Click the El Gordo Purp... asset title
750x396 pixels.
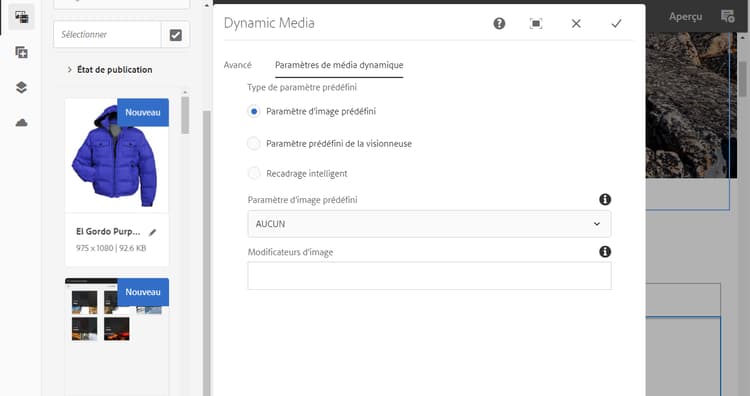click(108, 231)
